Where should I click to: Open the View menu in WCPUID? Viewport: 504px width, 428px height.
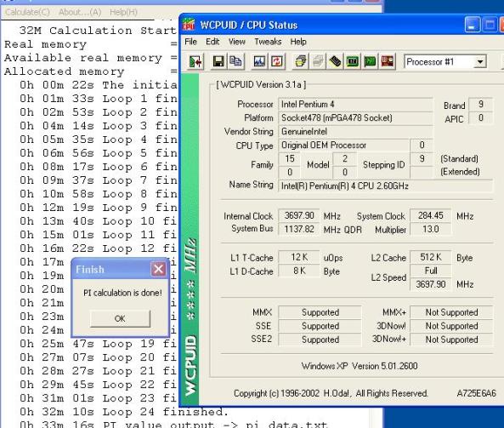(237, 42)
